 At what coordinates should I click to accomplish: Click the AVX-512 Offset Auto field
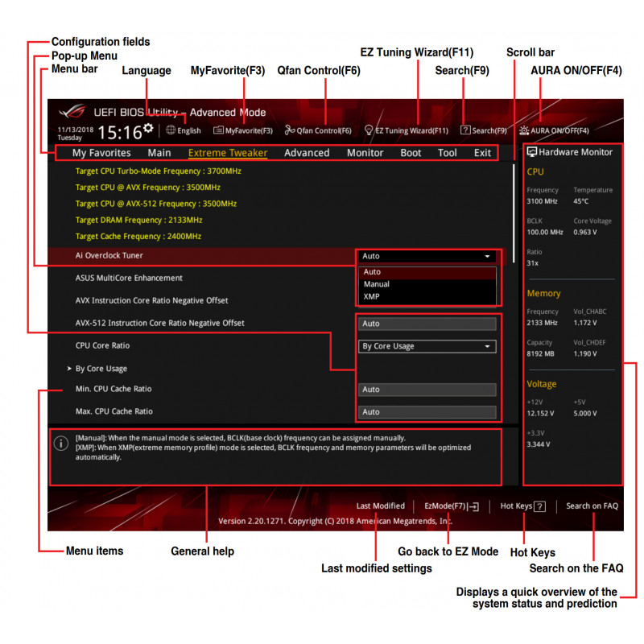(x=427, y=324)
